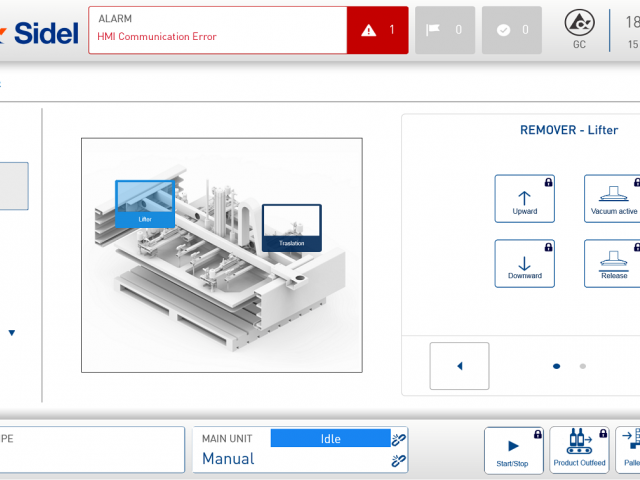Viewport: 640px width, 480px height.
Task: Select the Lifter hotspot on machine image
Action: pyautogui.click(x=145, y=203)
